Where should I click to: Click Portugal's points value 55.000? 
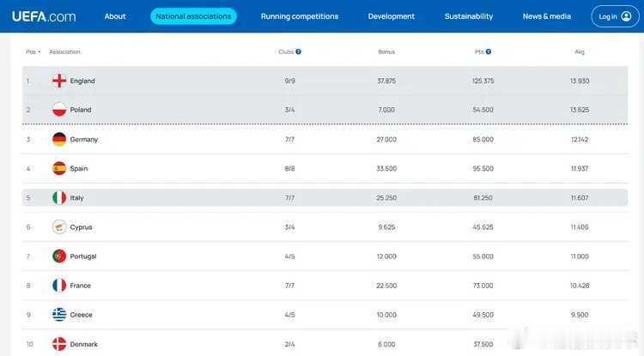[x=483, y=256]
